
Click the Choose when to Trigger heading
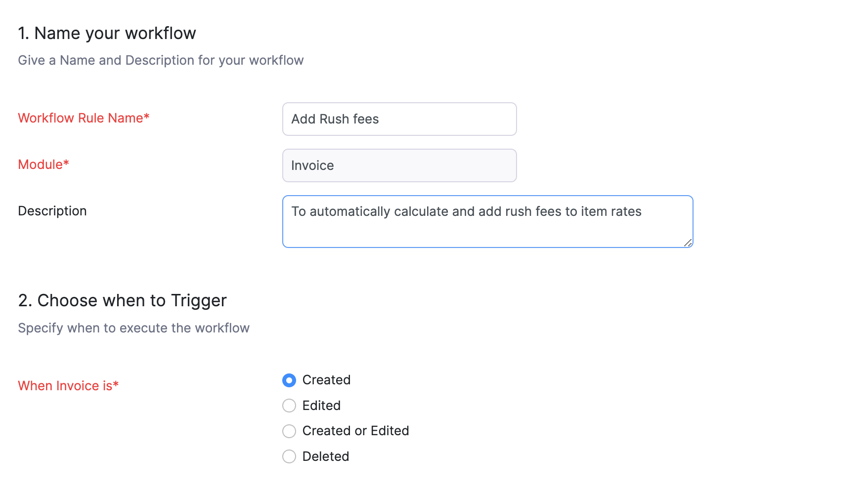click(122, 300)
